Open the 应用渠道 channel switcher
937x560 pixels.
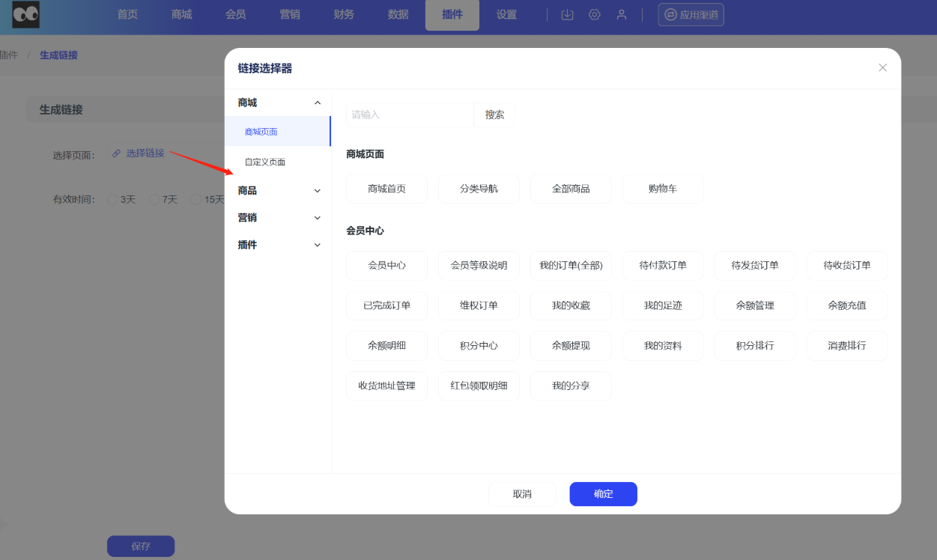(x=691, y=15)
